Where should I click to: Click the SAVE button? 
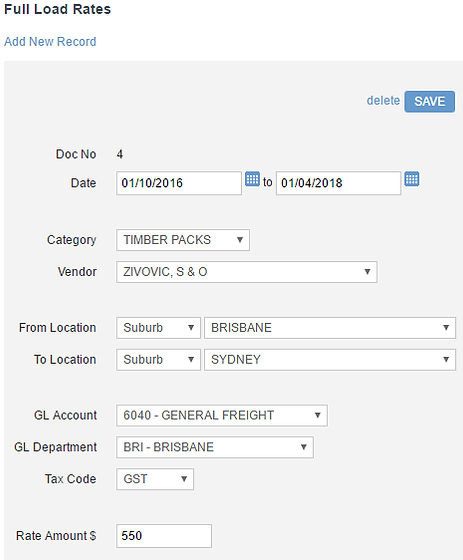(x=429, y=101)
